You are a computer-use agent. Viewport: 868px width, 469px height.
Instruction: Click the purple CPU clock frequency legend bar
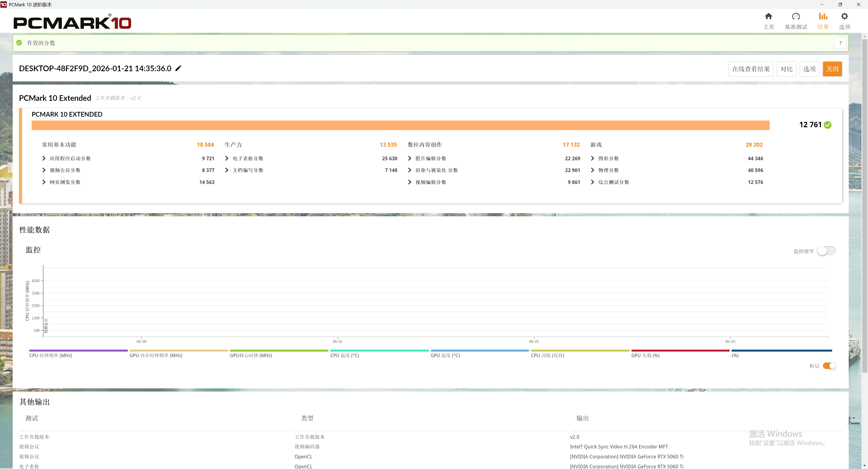click(78, 351)
